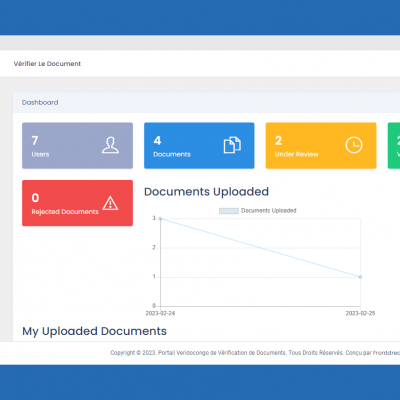Open the Under Review card label
This screenshot has width=400, height=400.
click(296, 154)
